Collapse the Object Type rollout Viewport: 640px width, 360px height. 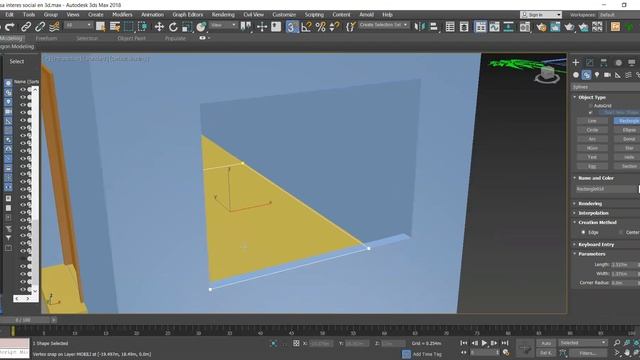pos(591,97)
